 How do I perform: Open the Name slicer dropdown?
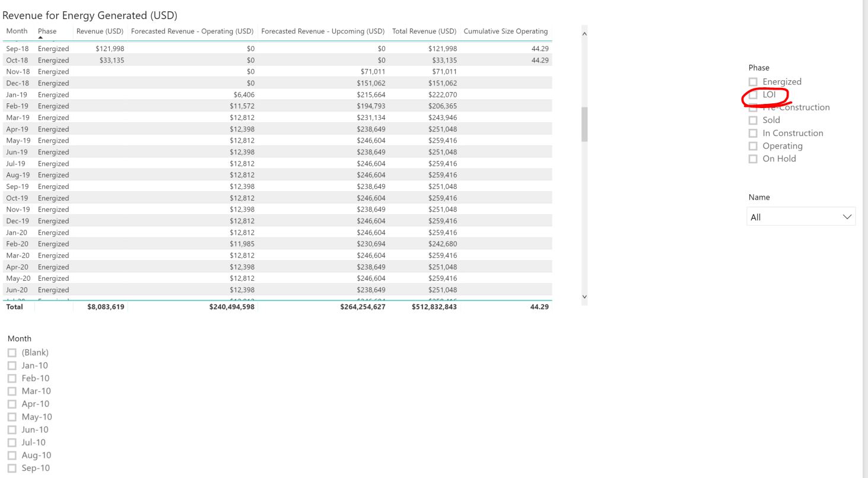[x=801, y=217]
